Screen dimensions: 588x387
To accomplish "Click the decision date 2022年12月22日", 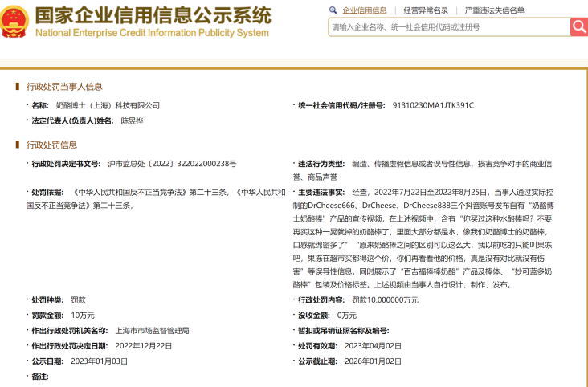I will [144, 346].
